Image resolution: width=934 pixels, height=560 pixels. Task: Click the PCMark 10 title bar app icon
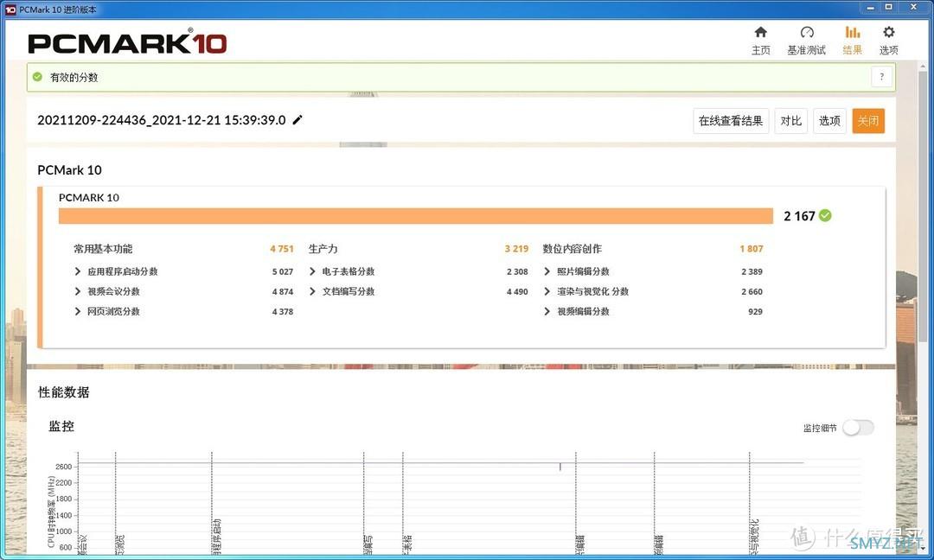pos(10,10)
